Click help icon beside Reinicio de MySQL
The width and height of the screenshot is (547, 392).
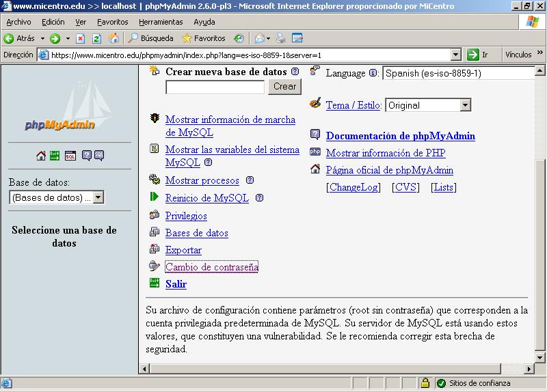pyautogui.click(x=259, y=198)
